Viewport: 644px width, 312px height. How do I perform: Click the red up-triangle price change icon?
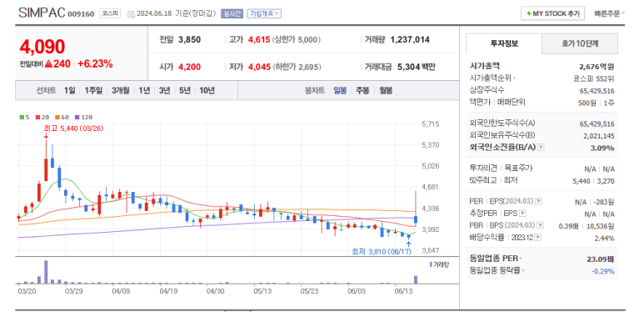[48, 64]
